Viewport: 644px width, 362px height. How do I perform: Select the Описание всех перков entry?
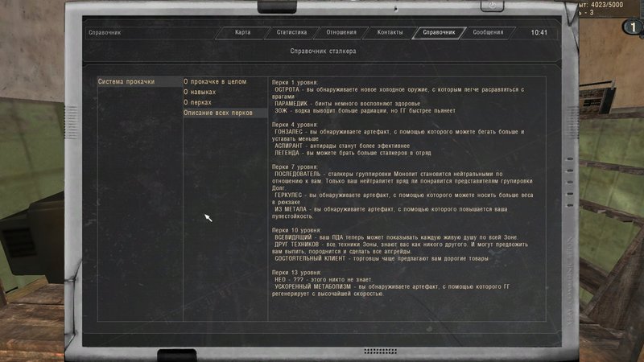point(220,113)
